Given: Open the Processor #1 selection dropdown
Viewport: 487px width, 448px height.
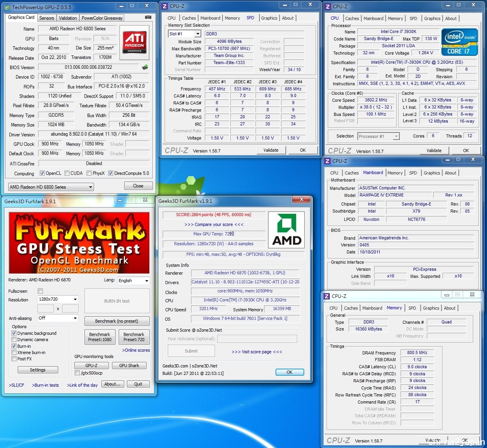Looking at the screenshot, I should click(379, 136).
